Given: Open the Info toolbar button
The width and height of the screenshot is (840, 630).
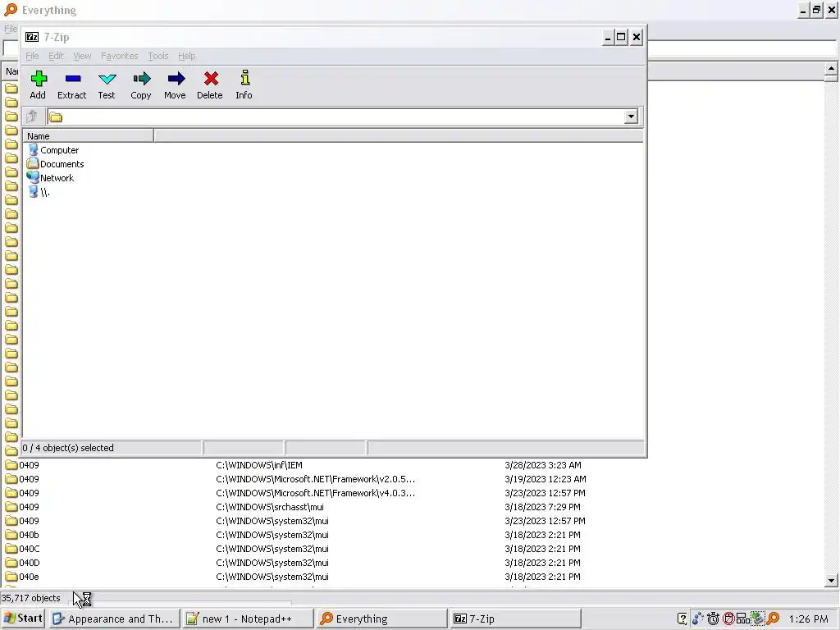Looking at the screenshot, I should [x=244, y=78].
